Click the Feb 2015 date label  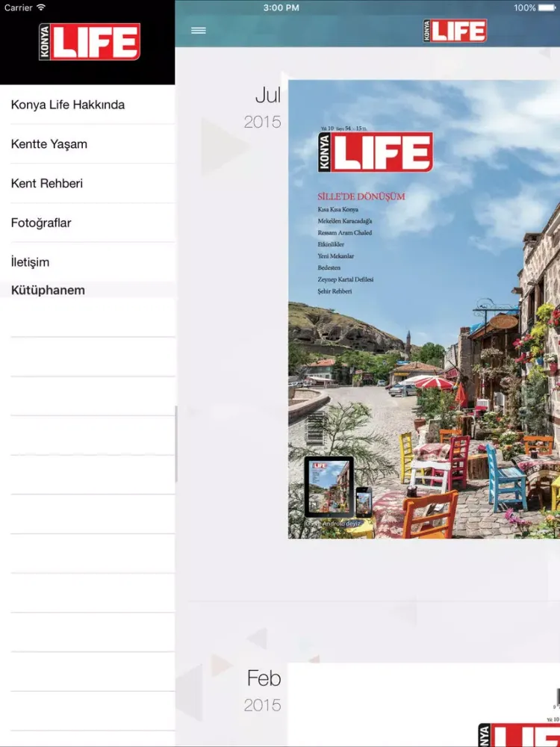coord(262,691)
